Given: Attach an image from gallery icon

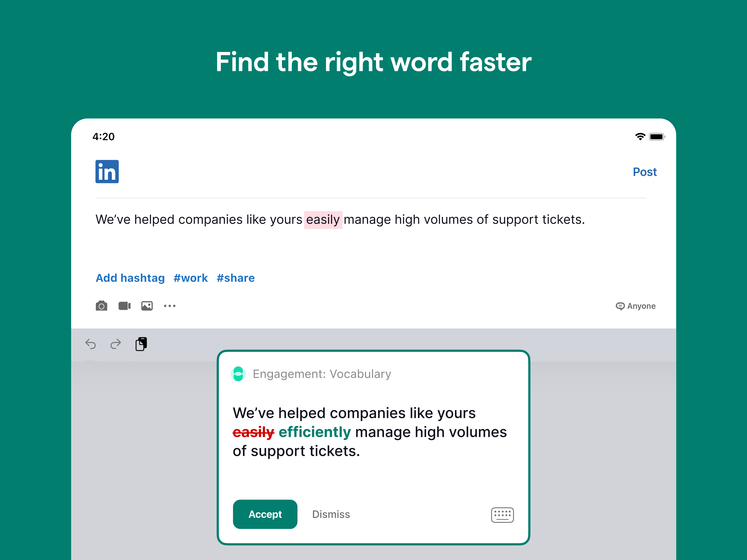Looking at the screenshot, I should pos(147,306).
